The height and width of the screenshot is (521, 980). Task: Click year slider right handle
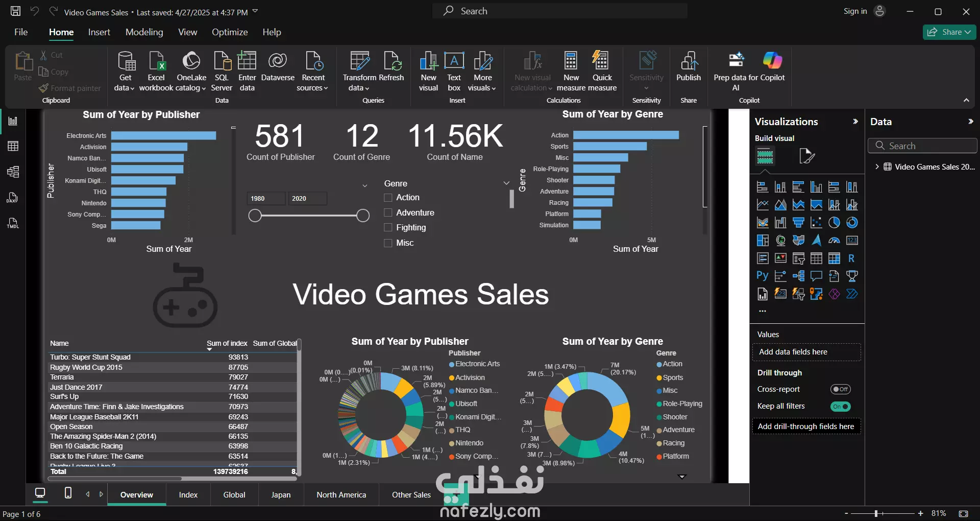[x=363, y=216]
